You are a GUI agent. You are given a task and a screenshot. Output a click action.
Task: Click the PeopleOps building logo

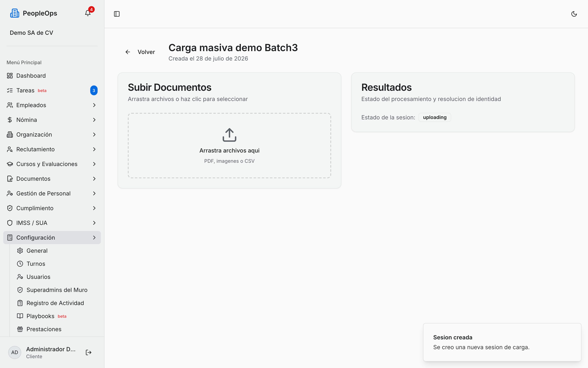coord(14,13)
